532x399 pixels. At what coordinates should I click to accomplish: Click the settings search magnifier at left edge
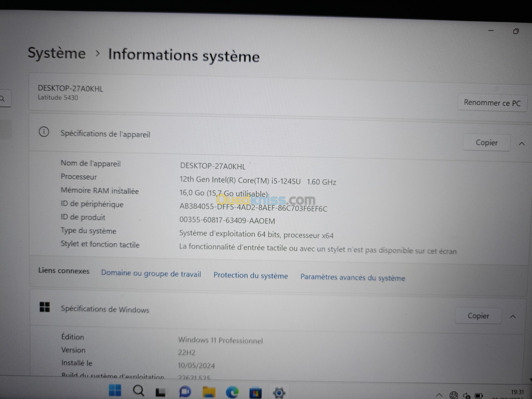coord(3,98)
